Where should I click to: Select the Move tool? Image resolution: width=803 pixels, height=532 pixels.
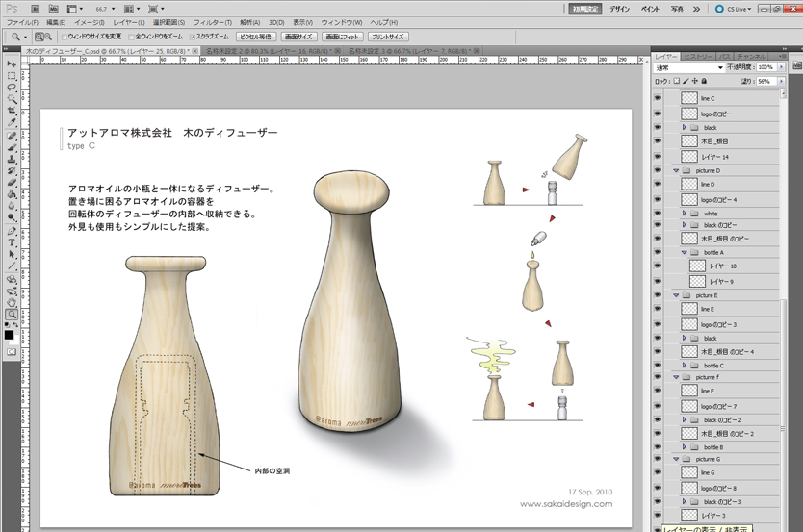12,63
